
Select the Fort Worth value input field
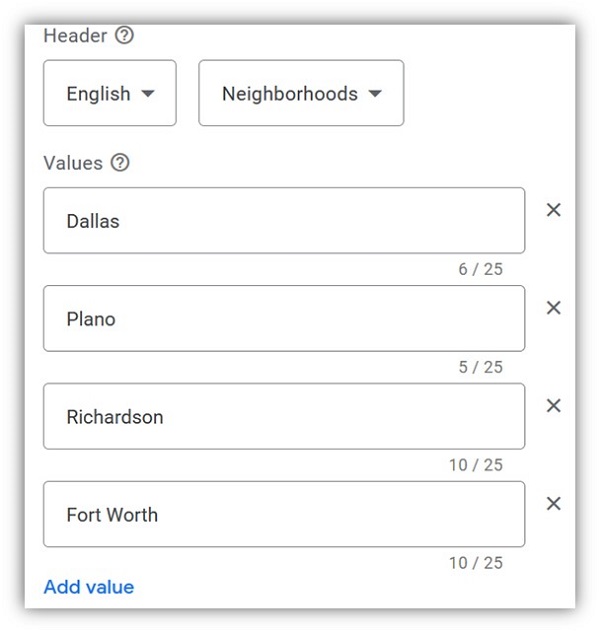coord(284,514)
